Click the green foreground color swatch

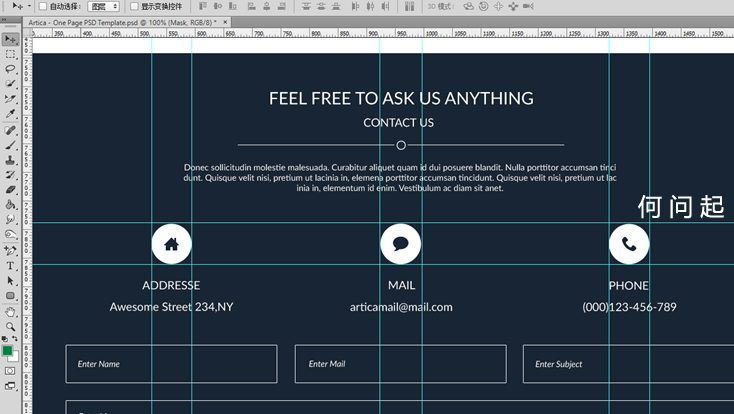point(8,351)
